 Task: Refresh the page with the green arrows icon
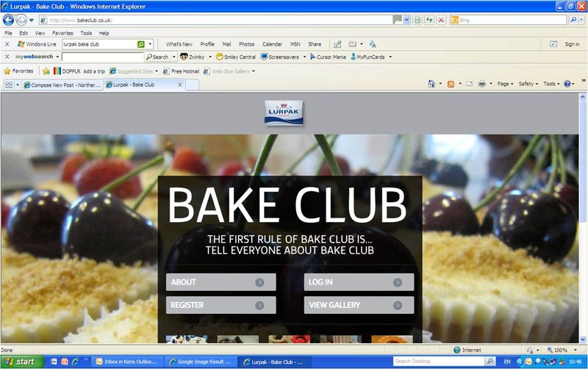click(x=429, y=21)
